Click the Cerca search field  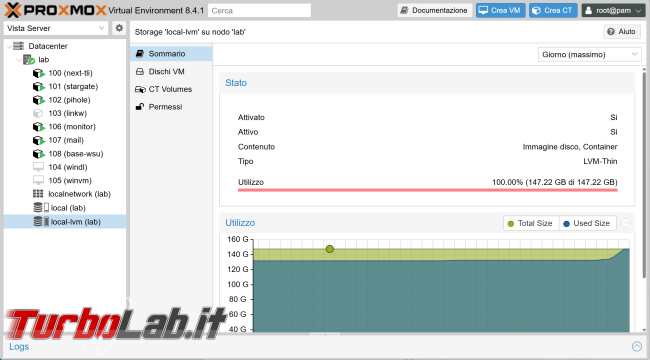pos(259,10)
